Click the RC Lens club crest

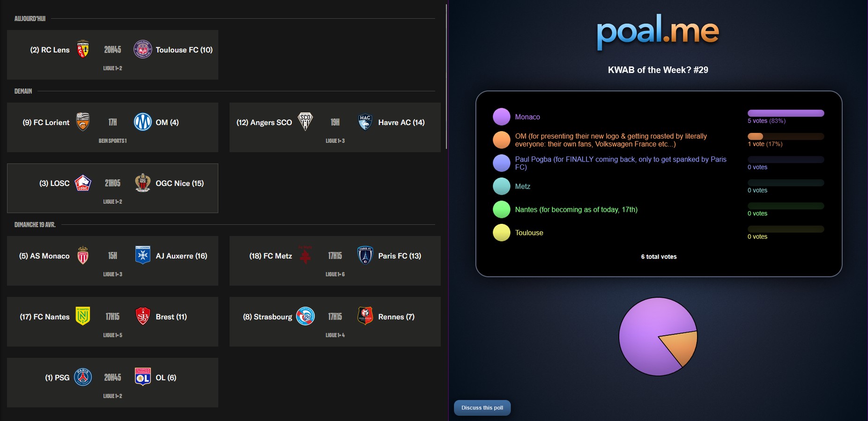[x=83, y=49]
